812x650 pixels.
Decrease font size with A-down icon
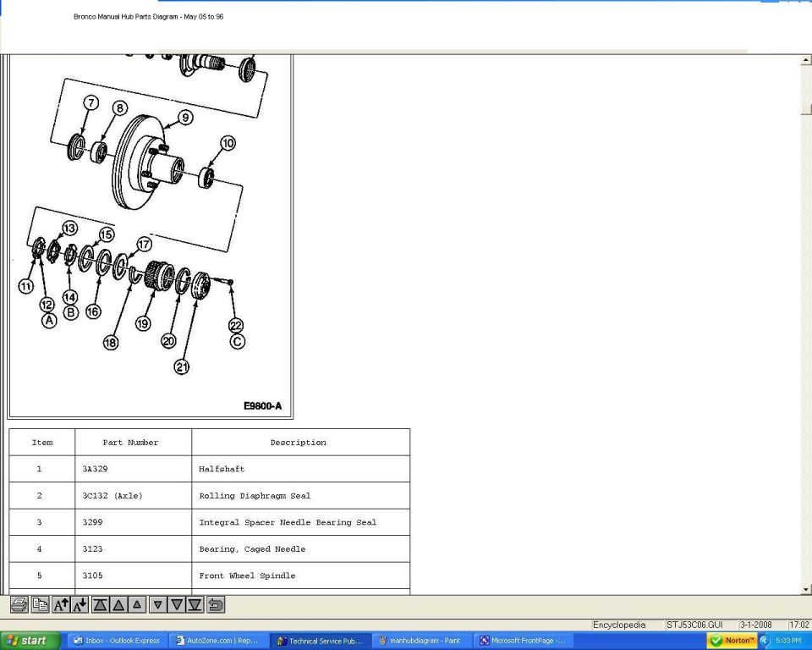pyautogui.click(x=80, y=605)
